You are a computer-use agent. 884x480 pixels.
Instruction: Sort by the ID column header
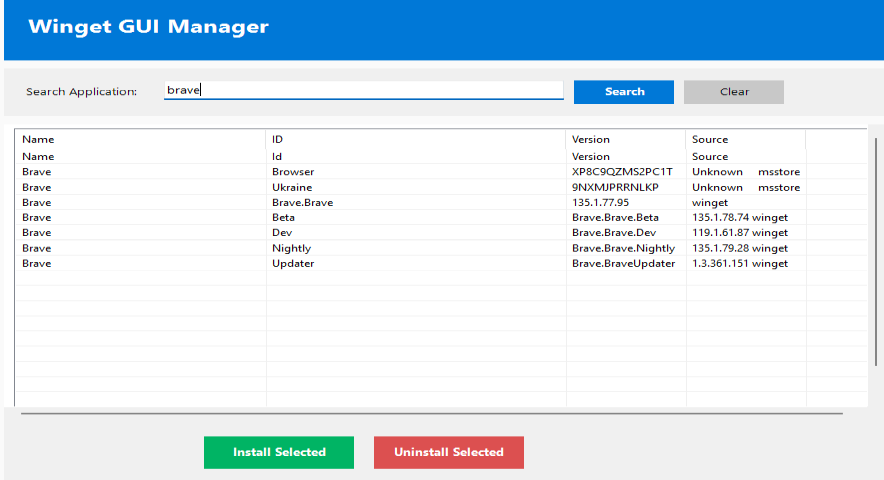pyautogui.click(x=416, y=139)
